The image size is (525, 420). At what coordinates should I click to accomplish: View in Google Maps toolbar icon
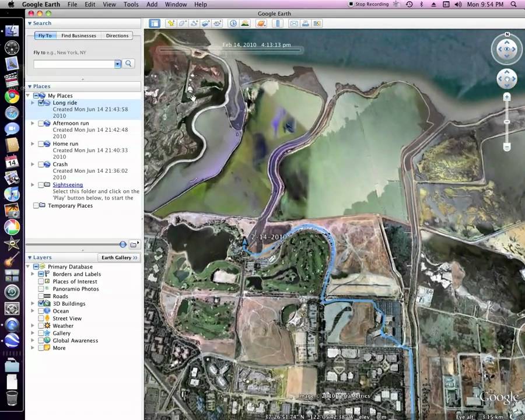tap(317, 23)
